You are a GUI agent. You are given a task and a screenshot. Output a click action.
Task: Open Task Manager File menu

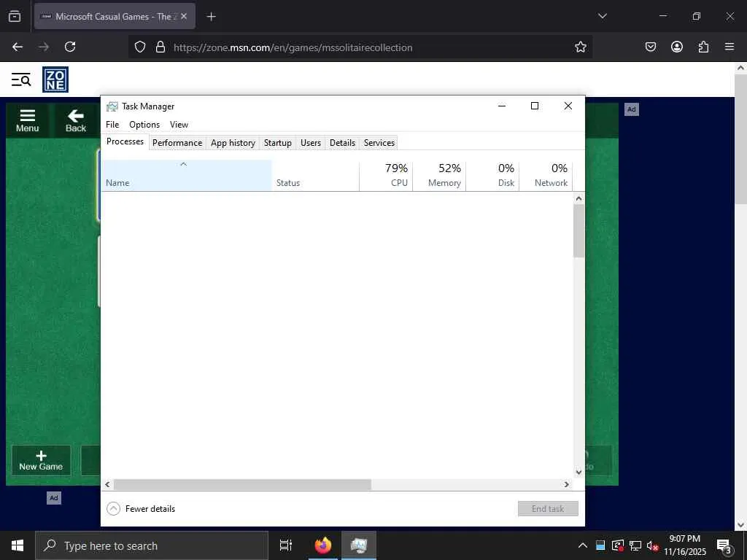point(112,125)
